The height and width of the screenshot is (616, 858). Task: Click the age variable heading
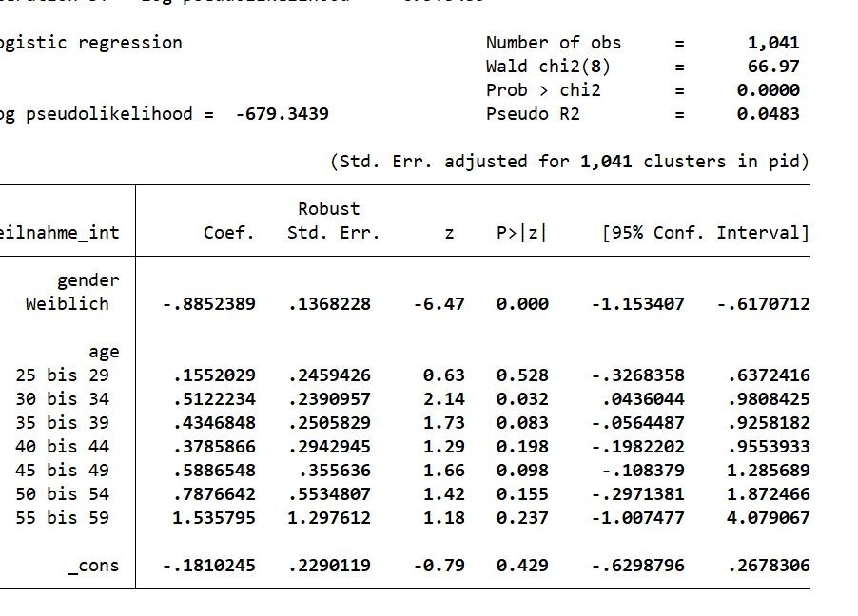coord(104,353)
